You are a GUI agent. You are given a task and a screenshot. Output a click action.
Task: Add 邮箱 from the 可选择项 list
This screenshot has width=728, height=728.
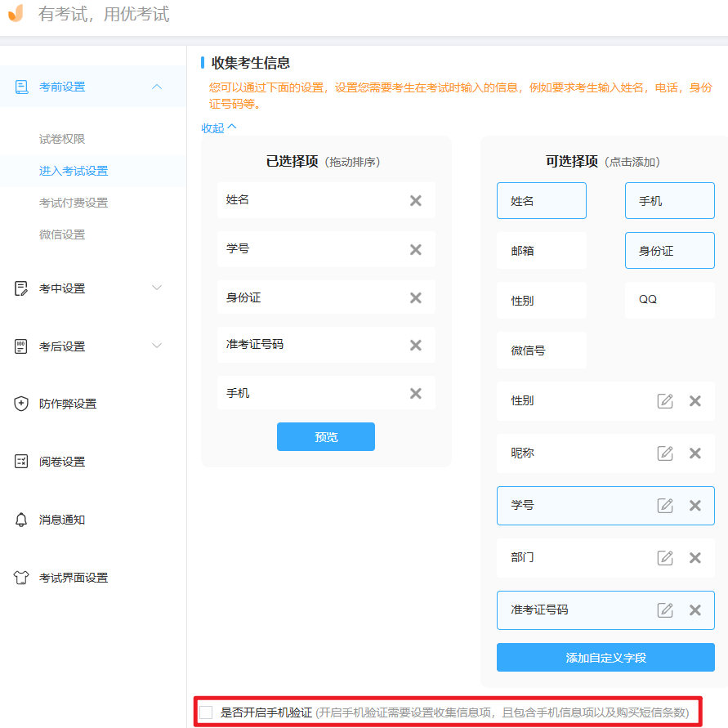(x=541, y=250)
